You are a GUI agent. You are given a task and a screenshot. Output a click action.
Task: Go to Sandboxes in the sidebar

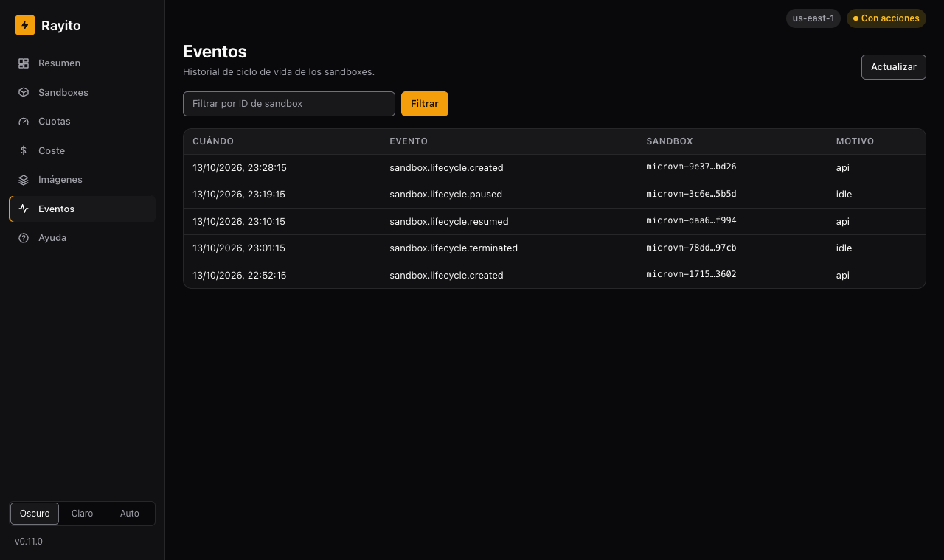pyautogui.click(x=83, y=93)
